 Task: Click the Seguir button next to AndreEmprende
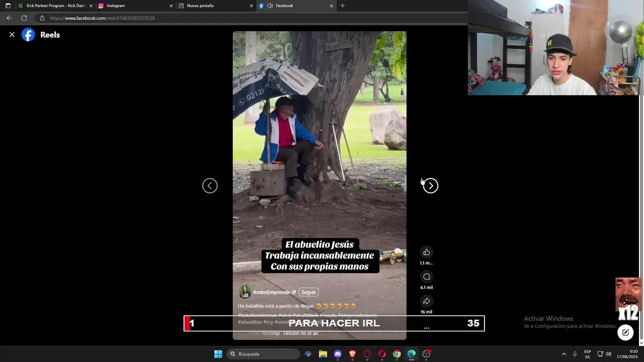[x=308, y=292]
